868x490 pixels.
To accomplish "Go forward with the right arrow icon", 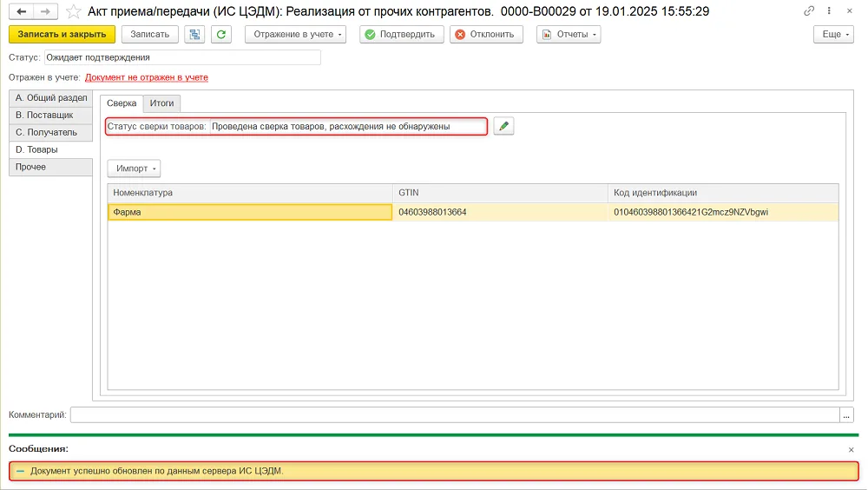I will point(45,11).
